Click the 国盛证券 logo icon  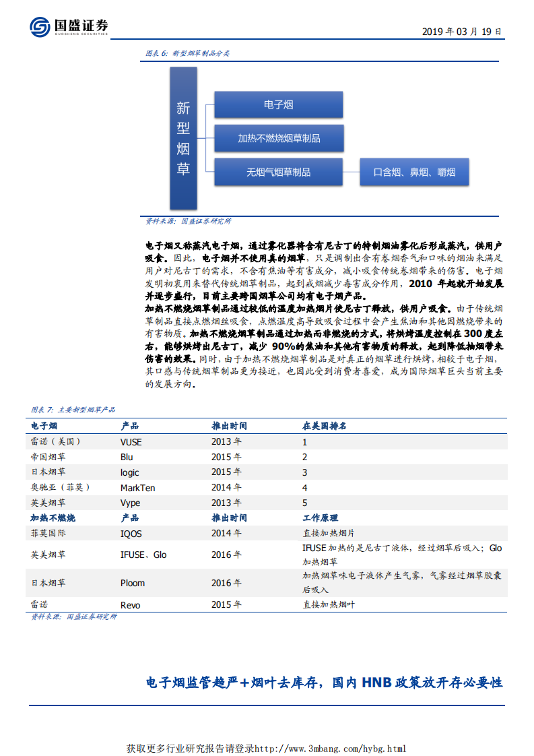click(x=40, y=26)
